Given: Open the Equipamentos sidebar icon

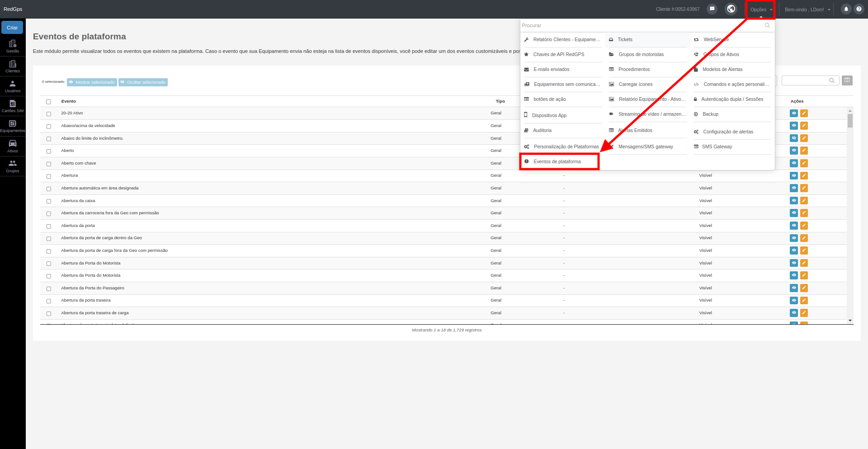Looking at the screenshot, I should click(13, 126).
